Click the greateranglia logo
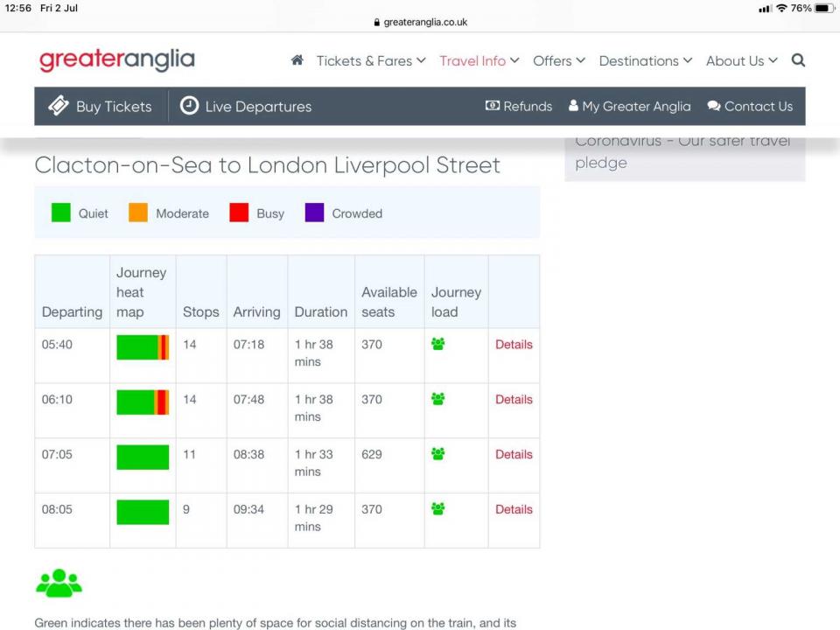The height and width of the screenshot is (630, 840). click(x=116, y=60)
